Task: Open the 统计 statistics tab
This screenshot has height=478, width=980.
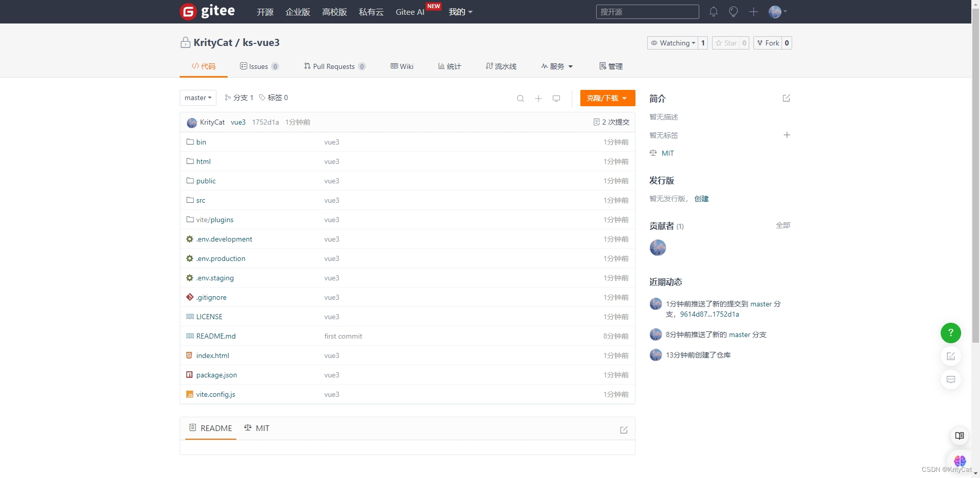Action: 450,66
